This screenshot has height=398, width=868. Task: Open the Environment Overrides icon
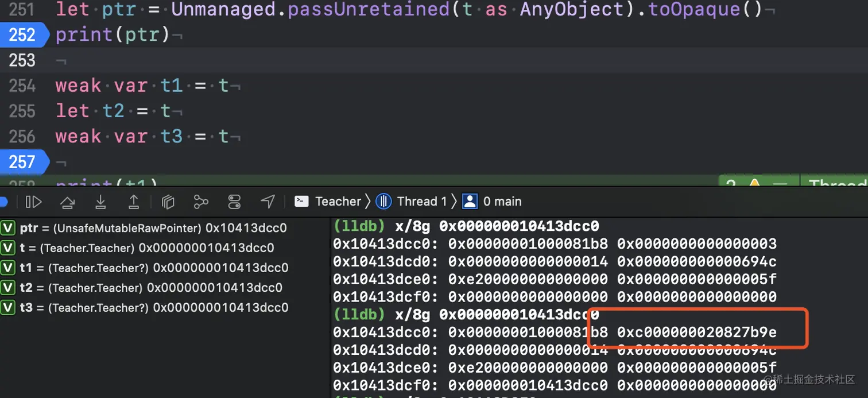coord(234,202)
